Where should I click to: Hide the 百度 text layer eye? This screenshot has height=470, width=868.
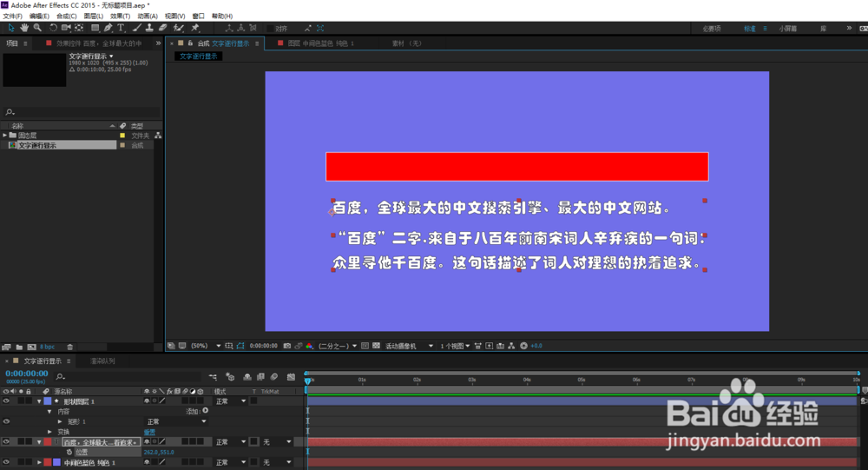6,441
